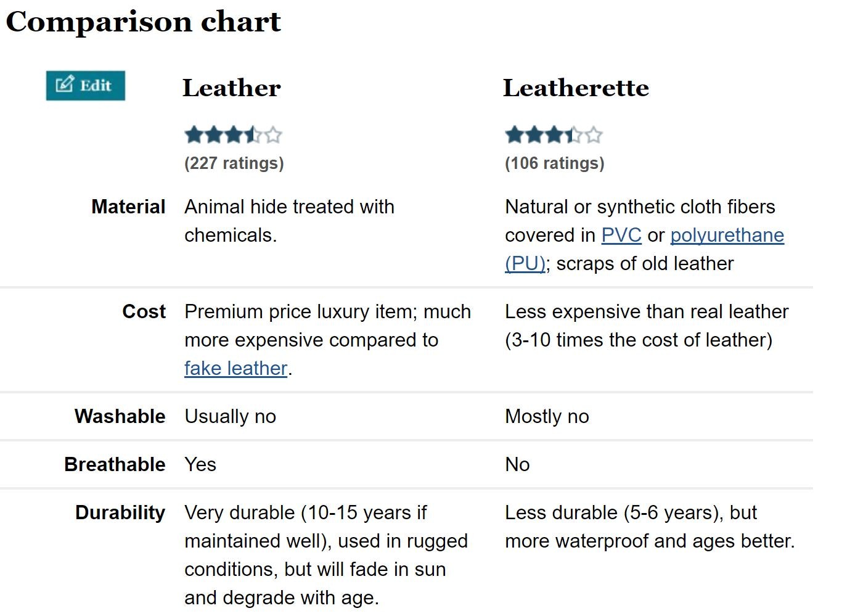Open the PVC link

(x=621, y=236)
